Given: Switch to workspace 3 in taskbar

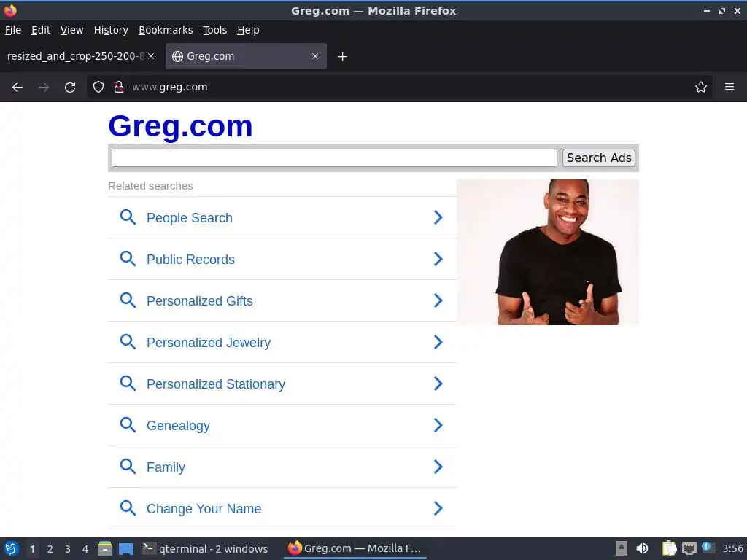Looking at the screenshot, I should point(68,549).
